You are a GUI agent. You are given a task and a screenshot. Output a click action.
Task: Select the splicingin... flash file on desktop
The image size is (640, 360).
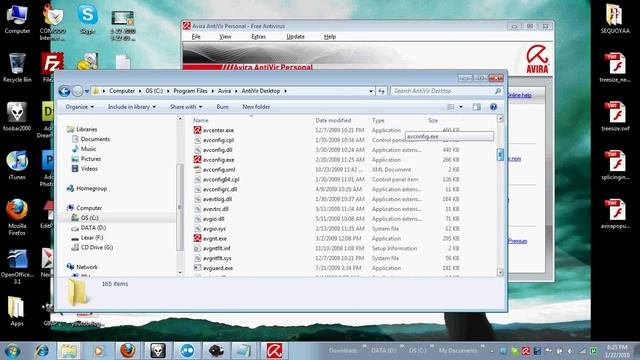pyautogui.click(x=615, y=165)
